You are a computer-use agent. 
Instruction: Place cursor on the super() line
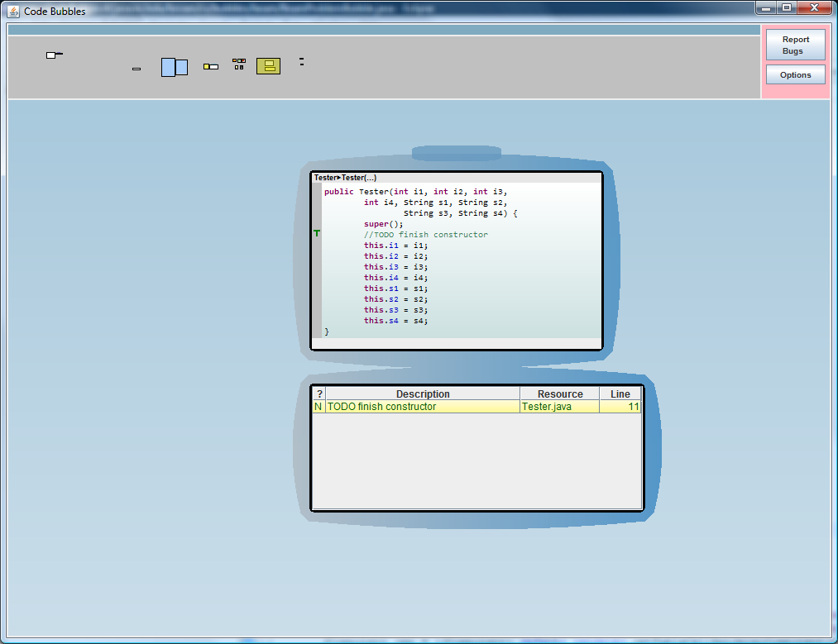pyautogui.click(x=384, y=224)
